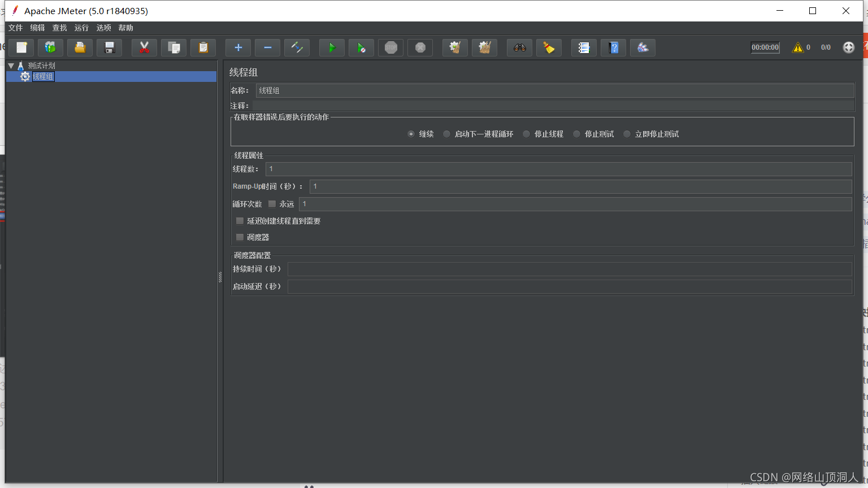Viewport: 868px width, 488px height.
Task: Save the test plan with disk icon
Action: point(110,47)
